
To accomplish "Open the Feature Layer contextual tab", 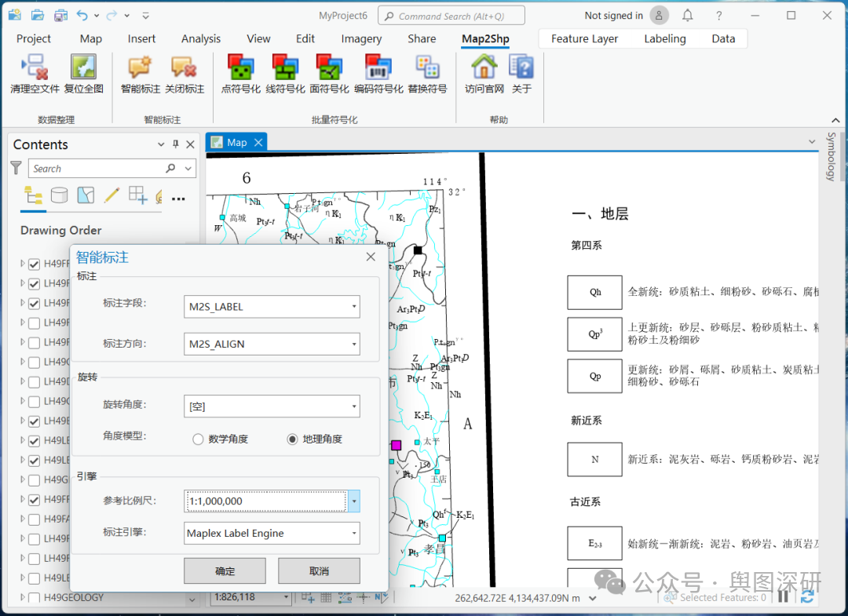I will pyautogui.click(x=585, y=38).
